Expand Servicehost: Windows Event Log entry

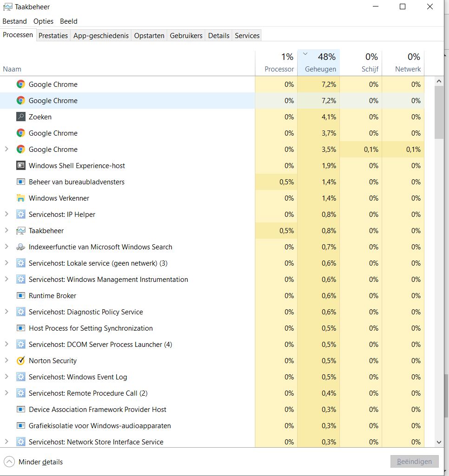tap(7, 377)
